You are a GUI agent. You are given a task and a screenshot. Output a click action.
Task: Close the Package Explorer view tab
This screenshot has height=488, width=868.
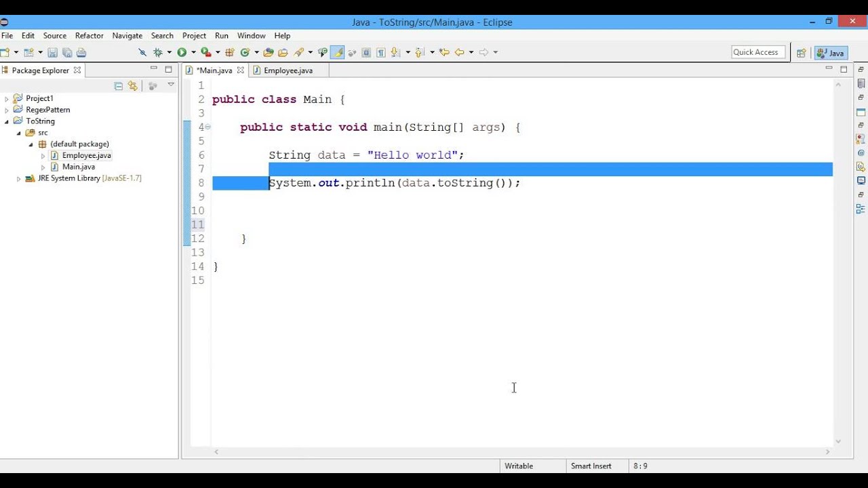(x=77, y=70)
